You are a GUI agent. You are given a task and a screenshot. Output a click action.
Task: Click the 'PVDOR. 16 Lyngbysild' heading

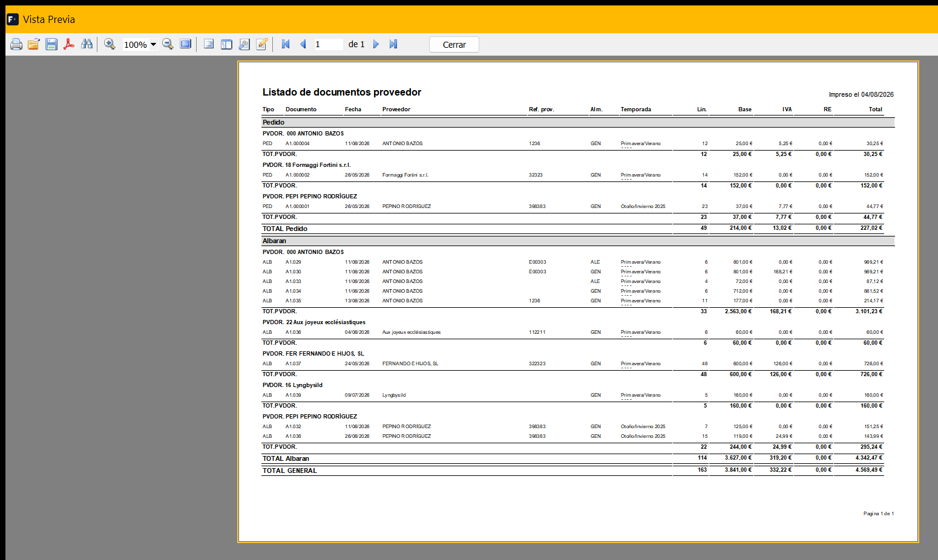click(x=293, y=385)
